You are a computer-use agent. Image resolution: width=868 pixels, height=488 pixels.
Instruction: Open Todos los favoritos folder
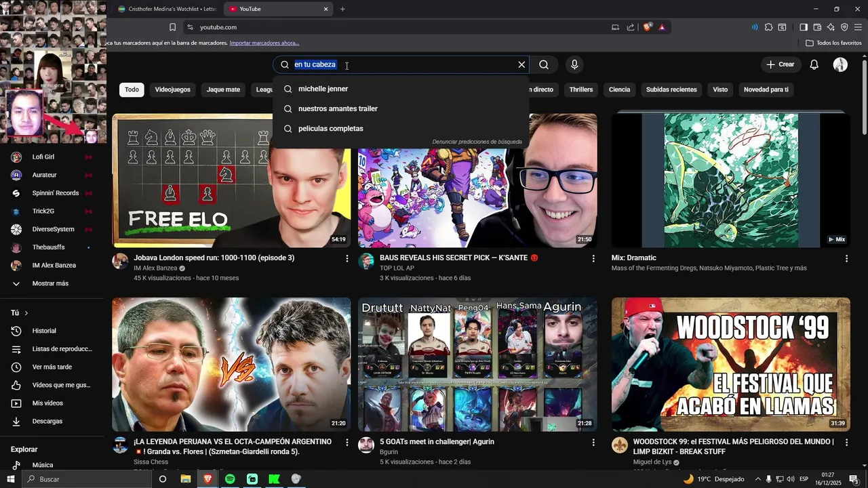(x=833, y=43)
